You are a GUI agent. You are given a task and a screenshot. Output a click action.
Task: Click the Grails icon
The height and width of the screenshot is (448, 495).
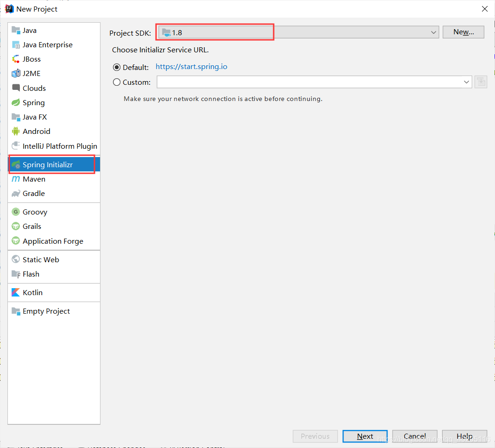click(x=16, y=226)
